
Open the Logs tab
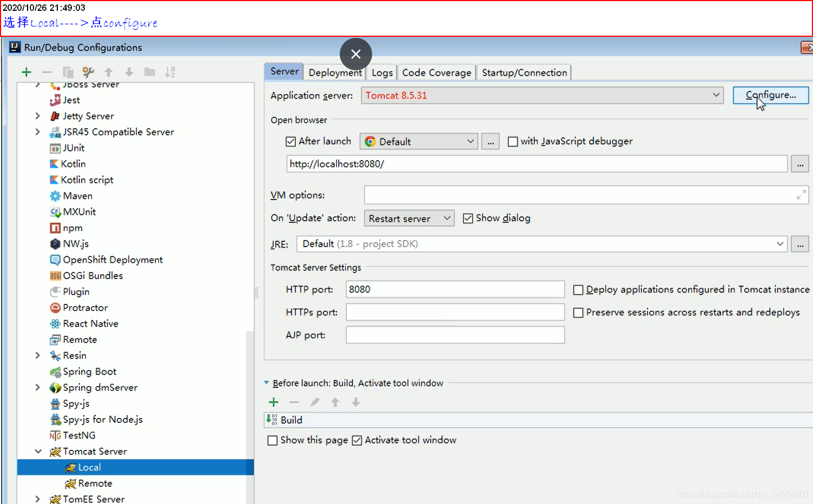[382, 72]
